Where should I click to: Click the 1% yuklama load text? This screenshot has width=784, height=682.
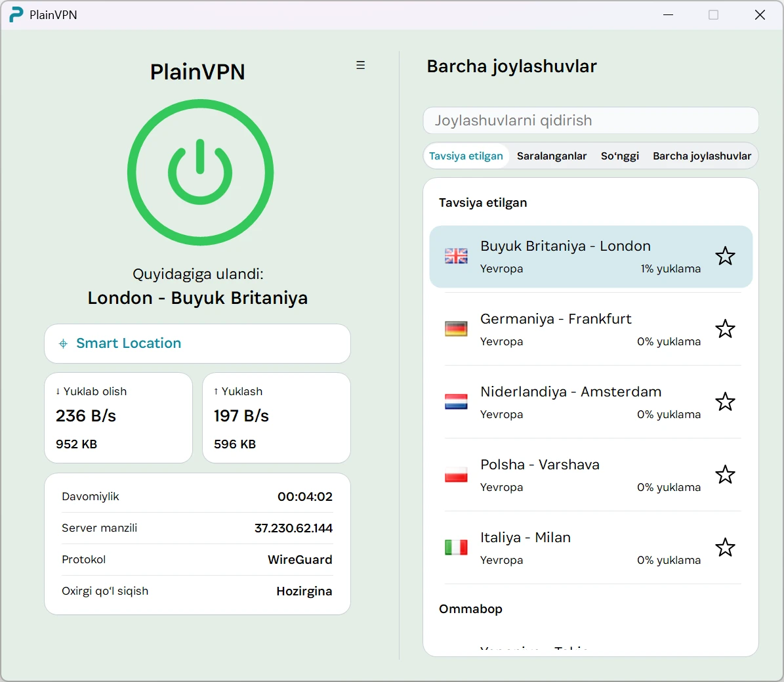point(671,268)
